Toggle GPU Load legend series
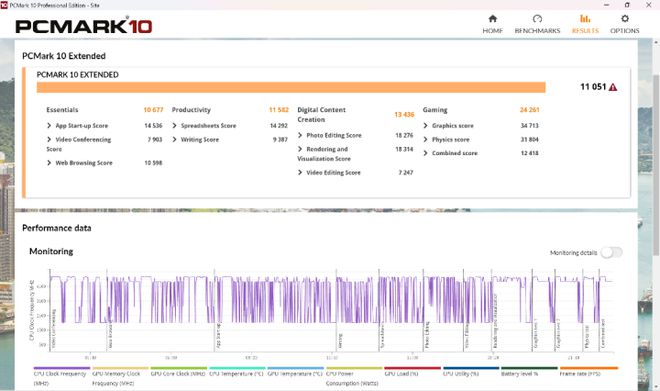Image resolution: width=660 pixels, height=391 pixels. click(x=412, y=373)
